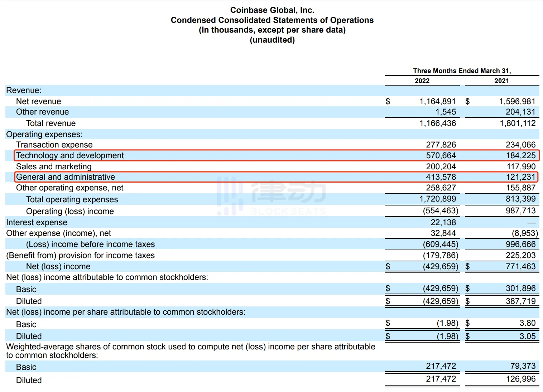Click the Technology and development row label

coord(70,156)
